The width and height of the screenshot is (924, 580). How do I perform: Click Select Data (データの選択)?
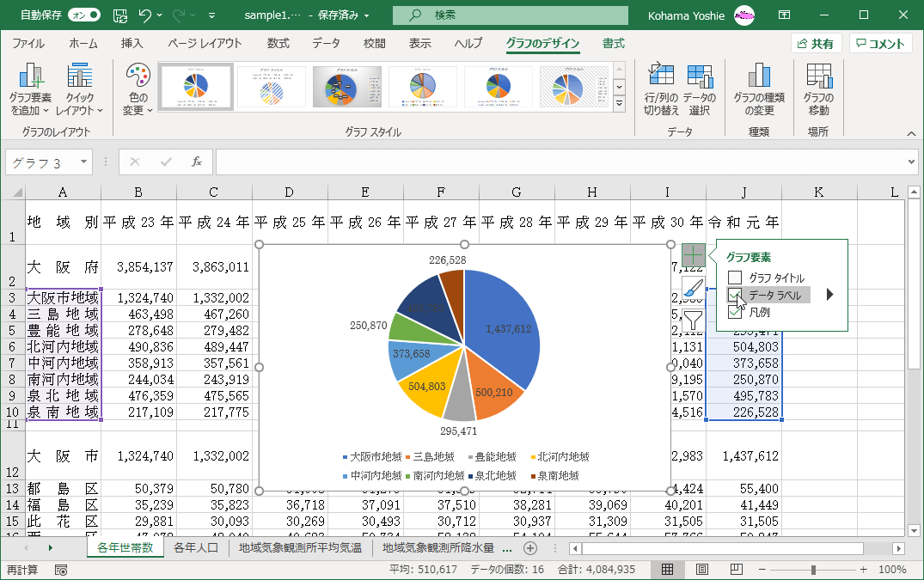pyautogui.click(x=700, y=89)
